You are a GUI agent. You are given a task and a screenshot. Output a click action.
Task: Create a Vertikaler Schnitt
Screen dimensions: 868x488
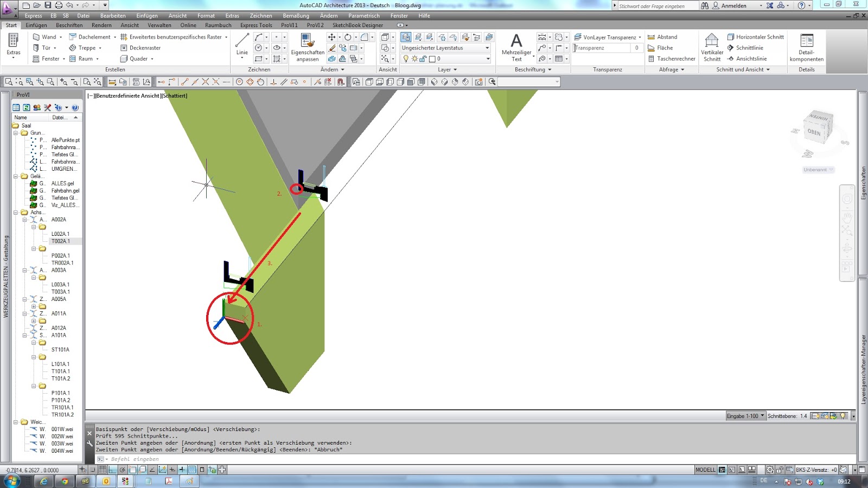[712, 48]
